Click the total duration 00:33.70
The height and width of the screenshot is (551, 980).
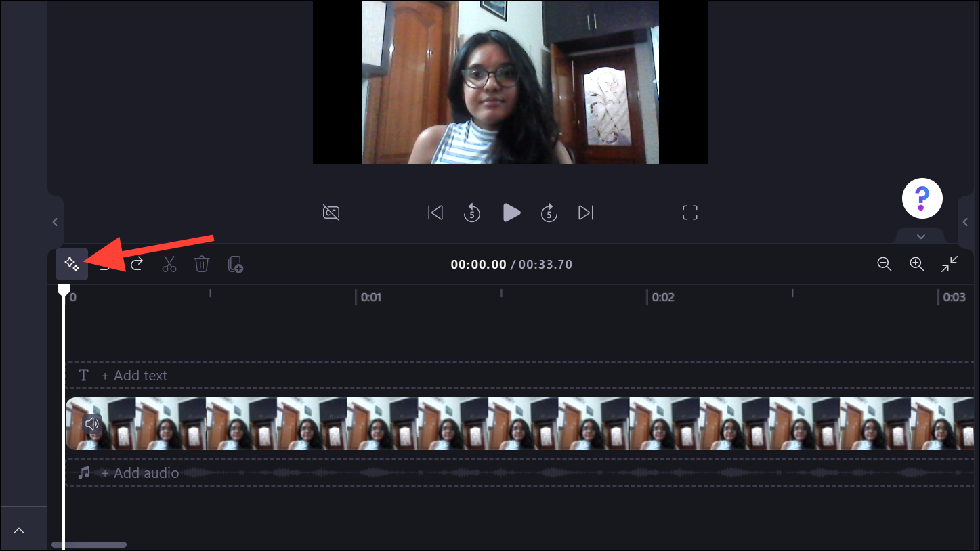click(546, 265)
